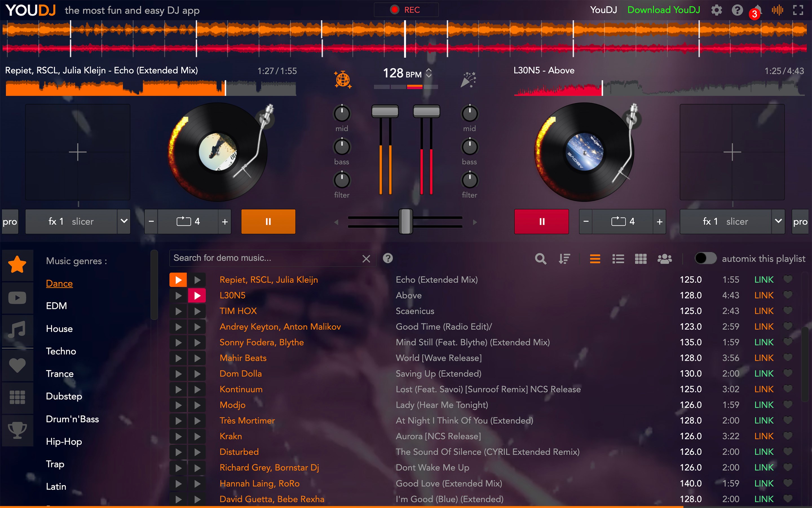Select the Dubstep genre
The height and width of the screenshot is (508, 812).
click(64, 397)
